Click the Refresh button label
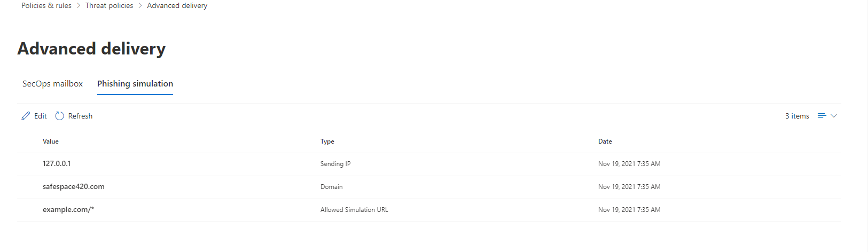The image size is (868, 252). pos(80,116)
